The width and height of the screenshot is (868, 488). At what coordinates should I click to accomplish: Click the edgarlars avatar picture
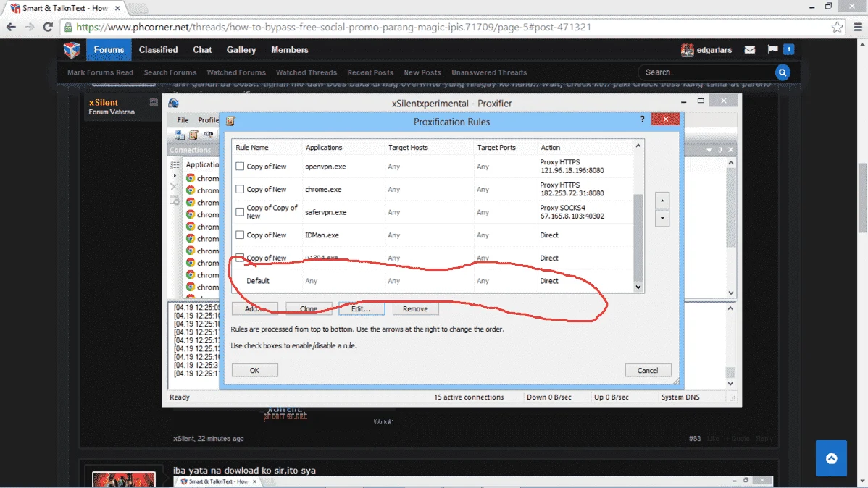point(687,50)
